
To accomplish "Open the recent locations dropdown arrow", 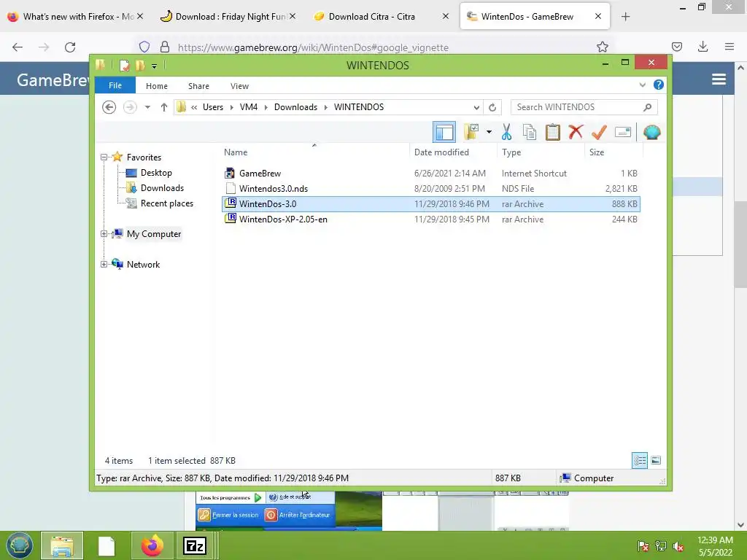I will (x=147, y=107).
